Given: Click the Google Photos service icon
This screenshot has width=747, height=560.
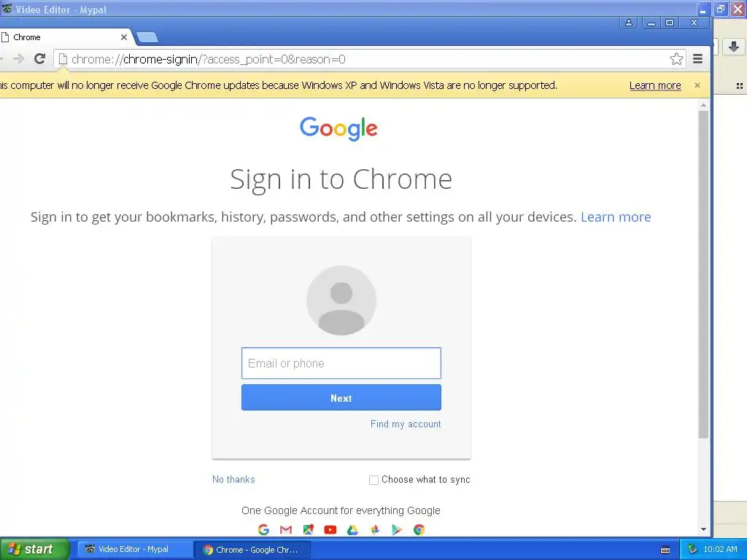Looking at the screenshot, I should (x=374, y=529).
